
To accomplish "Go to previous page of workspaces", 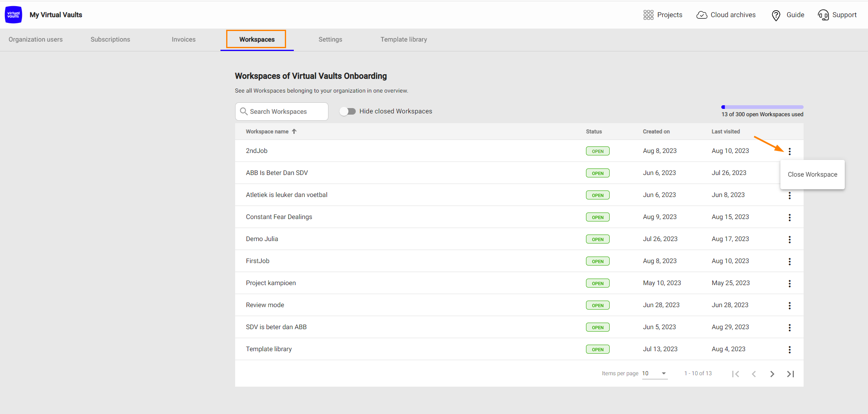I will (754, 374).
